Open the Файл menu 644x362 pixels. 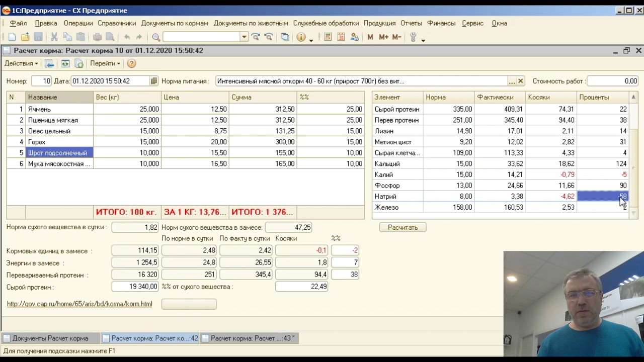coord(19,23)
